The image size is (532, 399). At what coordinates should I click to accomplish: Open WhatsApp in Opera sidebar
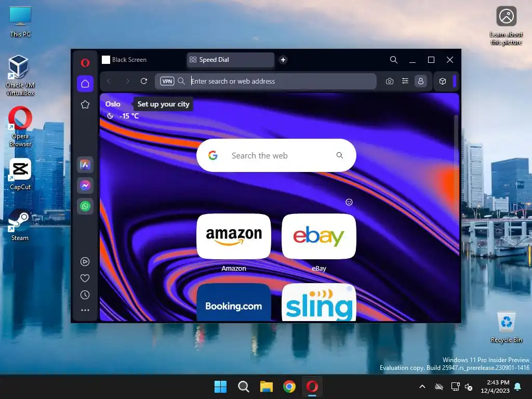(85, 206)
